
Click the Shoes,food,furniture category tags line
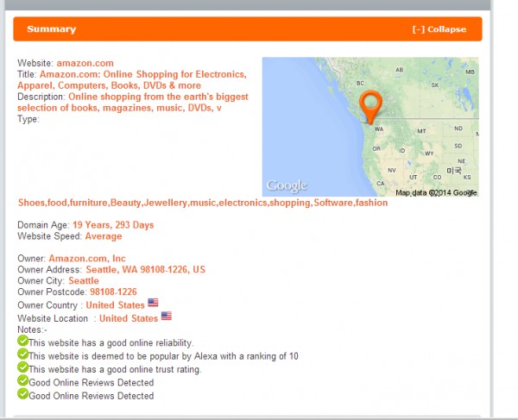coord(203,203)
